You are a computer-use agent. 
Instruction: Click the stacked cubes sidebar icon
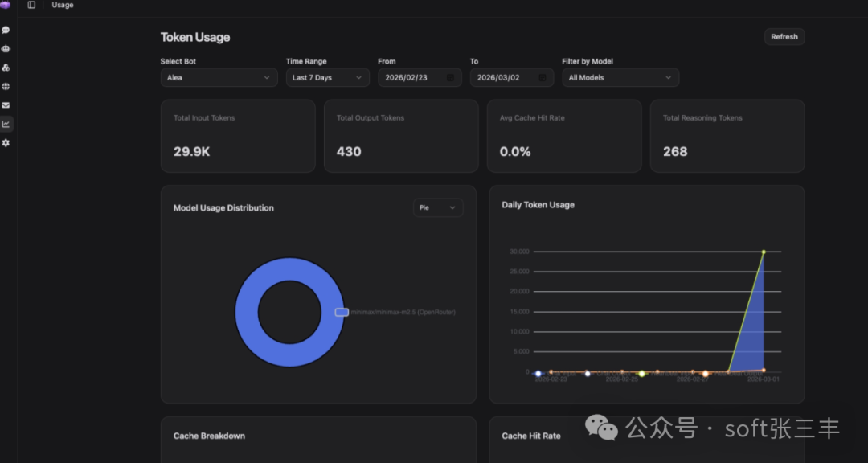point(6,68)
